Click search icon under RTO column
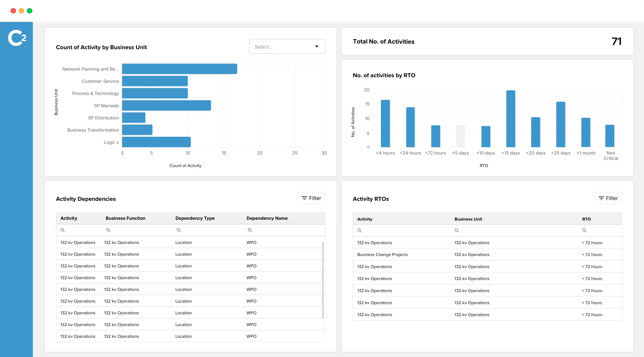 [584, 230]
